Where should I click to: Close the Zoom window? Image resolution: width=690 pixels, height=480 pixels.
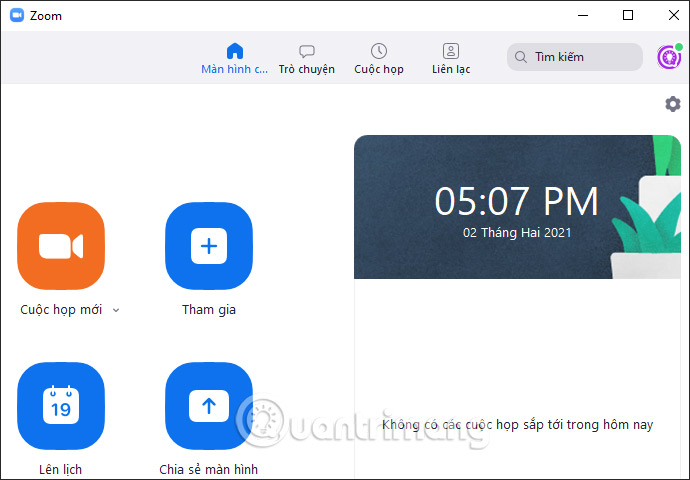(x=674, y=15)
